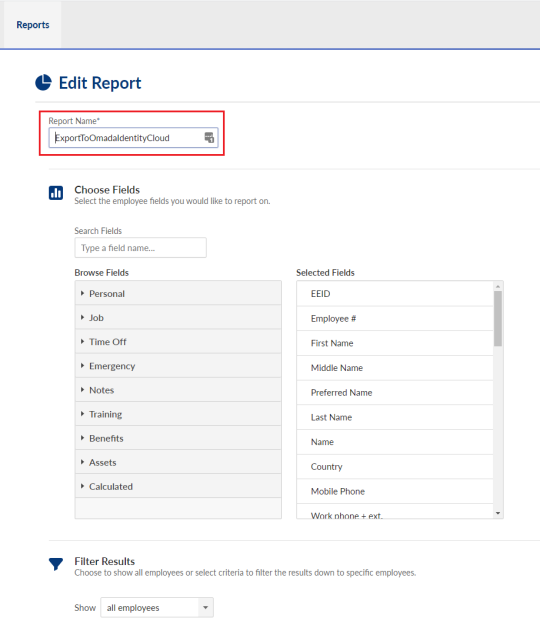
Task: Select Mobile Phone in Selected Fields
Action: click(x=395, y=491)
